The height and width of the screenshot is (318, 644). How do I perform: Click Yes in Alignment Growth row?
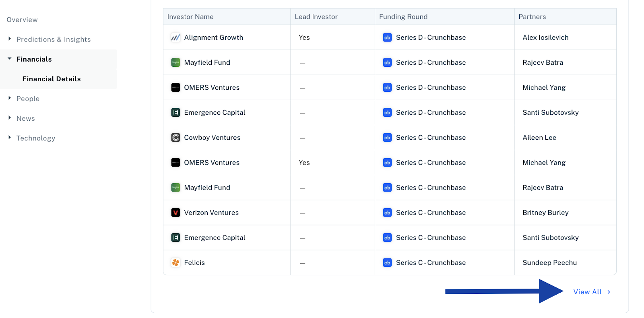(304, 37)
